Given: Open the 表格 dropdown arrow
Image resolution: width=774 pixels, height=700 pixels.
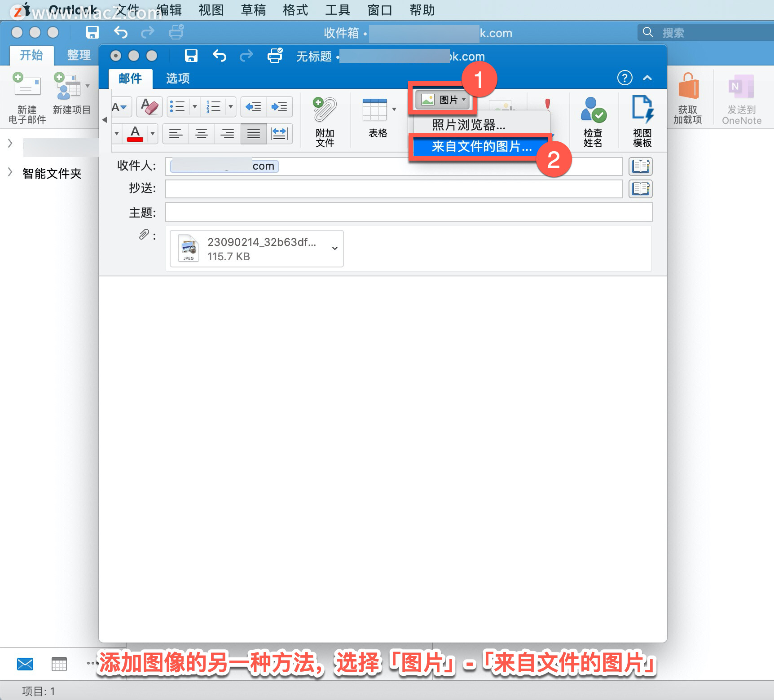Looking at the screenshot, I should pyautogui.click(x=394, y=109).
